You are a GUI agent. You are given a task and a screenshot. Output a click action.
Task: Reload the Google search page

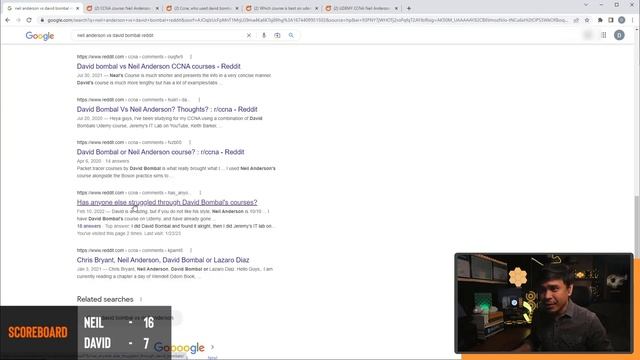[29, 20]
